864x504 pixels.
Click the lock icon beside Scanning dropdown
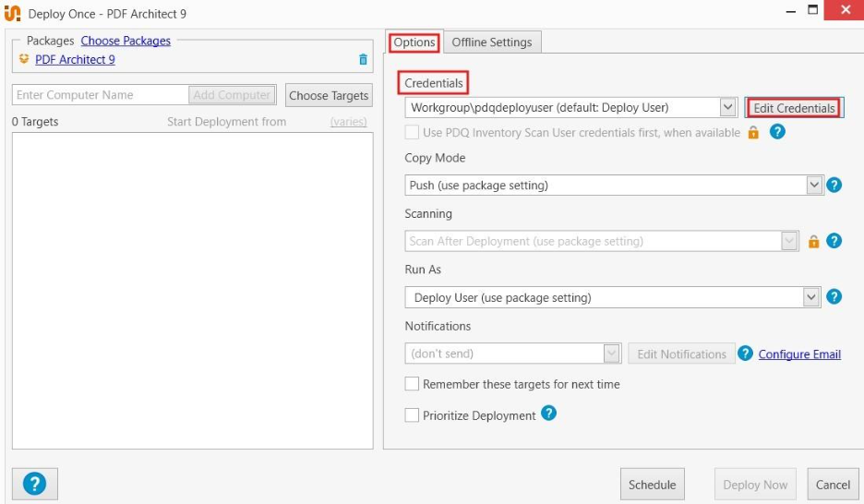point(813,241)
